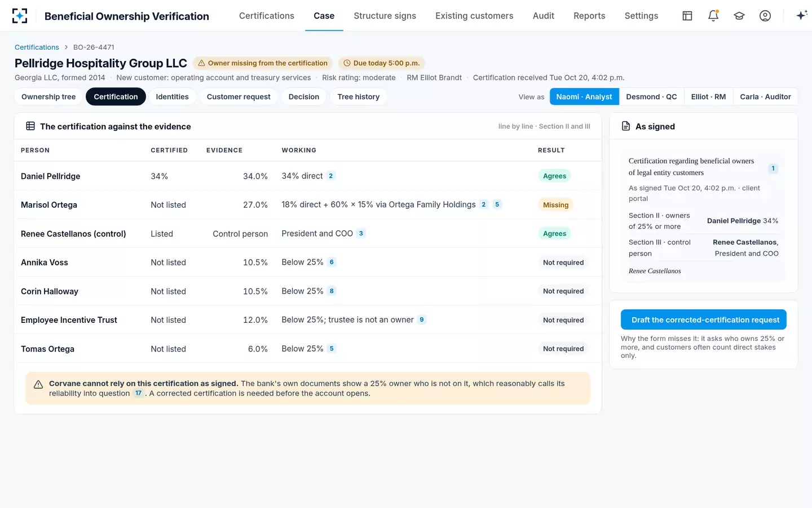The width and height of the screenshot is (812, 508).
Task: Click the app logo icon
Action: point(20,16)
